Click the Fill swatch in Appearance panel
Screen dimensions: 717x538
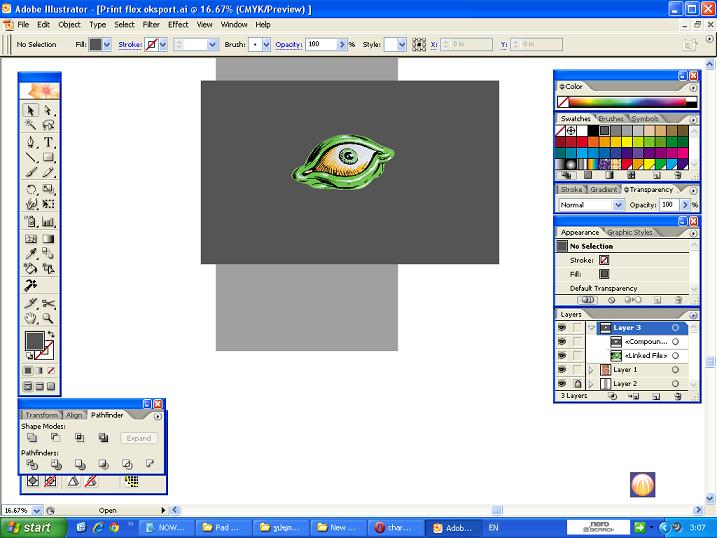point(604,274)
